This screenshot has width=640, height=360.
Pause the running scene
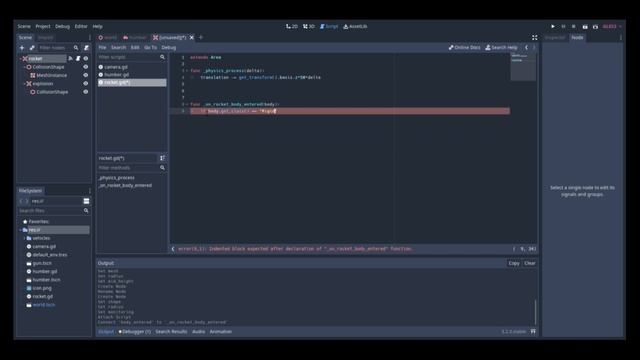[x=563, y=27]
